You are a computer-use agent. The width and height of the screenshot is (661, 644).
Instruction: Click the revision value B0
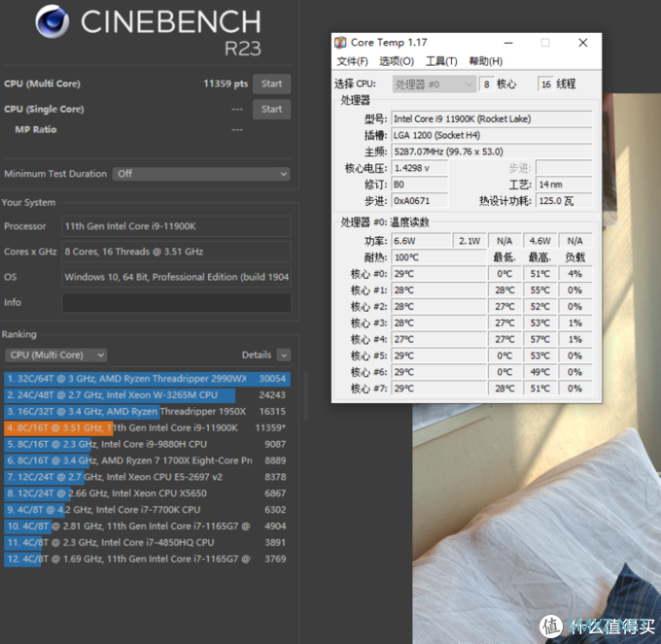point(420,185)
